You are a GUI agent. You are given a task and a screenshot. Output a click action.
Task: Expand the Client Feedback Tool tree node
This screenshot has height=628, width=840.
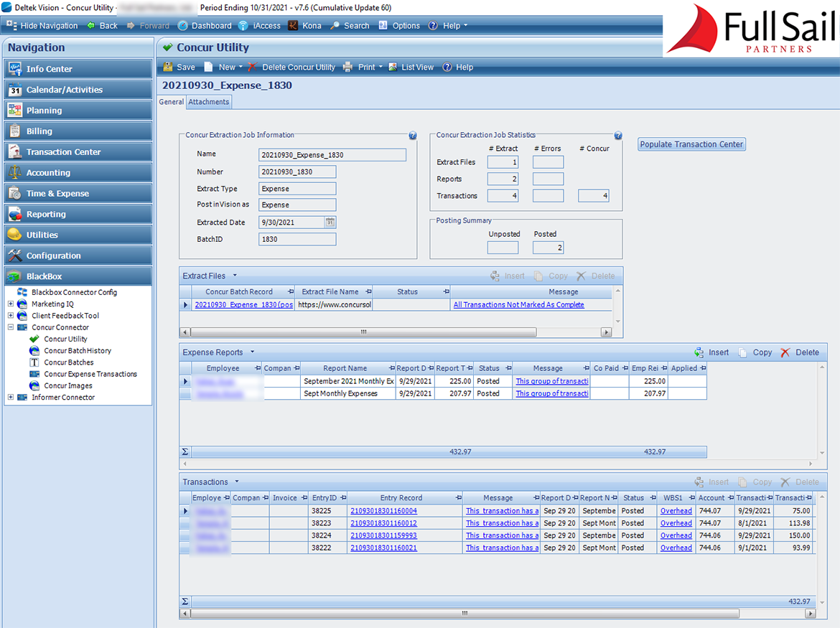tap(11, 315)
